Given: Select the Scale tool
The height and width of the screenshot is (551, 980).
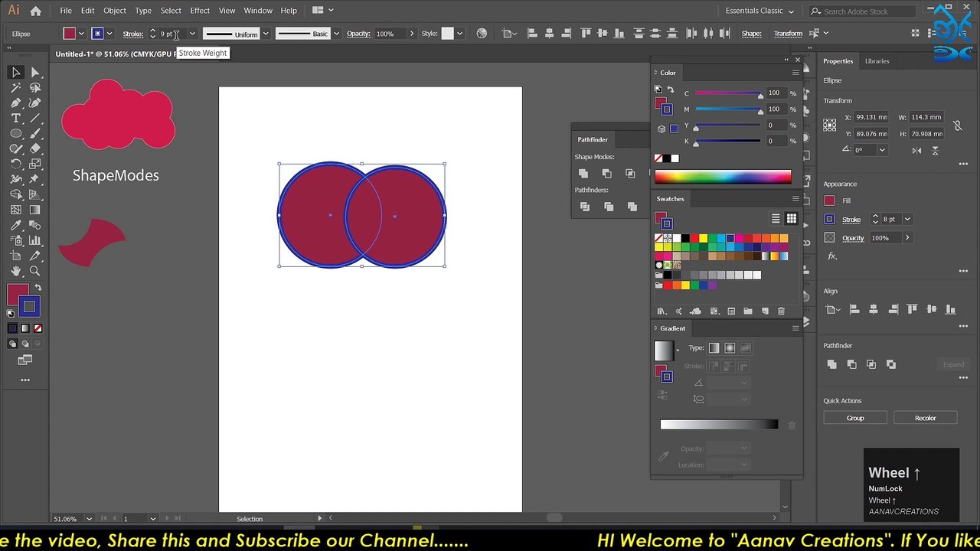Looking at the screenshot, I should click(34, 164).
